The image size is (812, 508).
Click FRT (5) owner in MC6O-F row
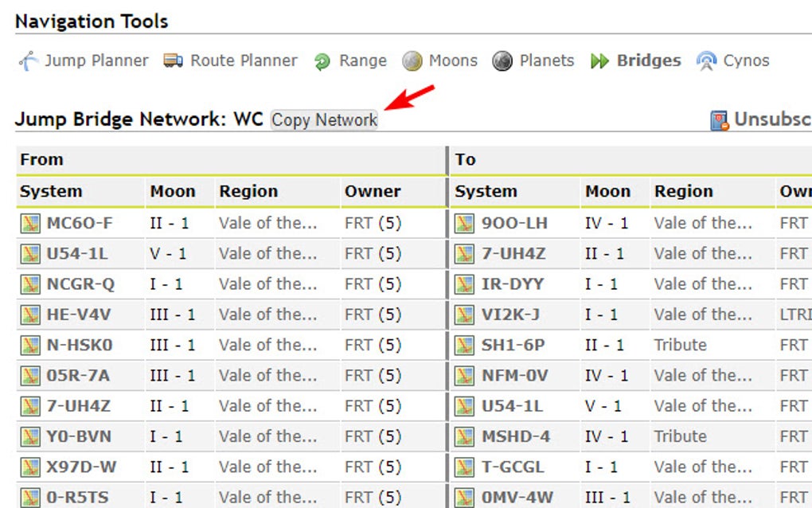(x=373, y=223)
